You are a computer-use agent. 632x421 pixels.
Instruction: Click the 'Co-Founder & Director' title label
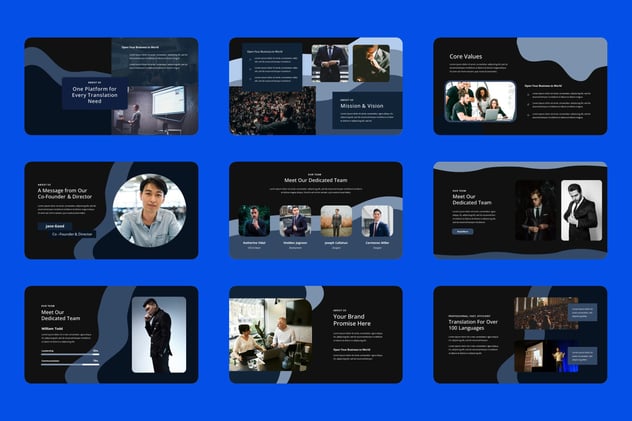(x=72, y=234)
